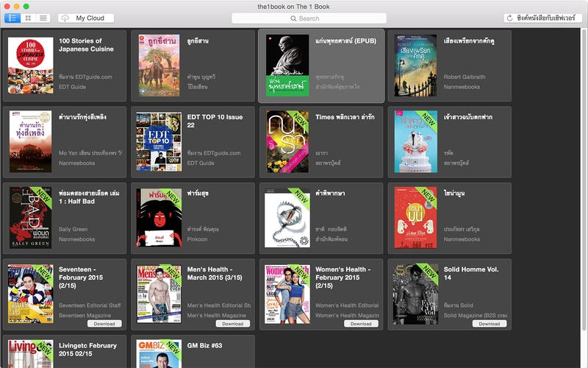Image resolution: width=588 pixels, height=368 pixels.
Task: Switch to compact text list view
Action: 43,18
